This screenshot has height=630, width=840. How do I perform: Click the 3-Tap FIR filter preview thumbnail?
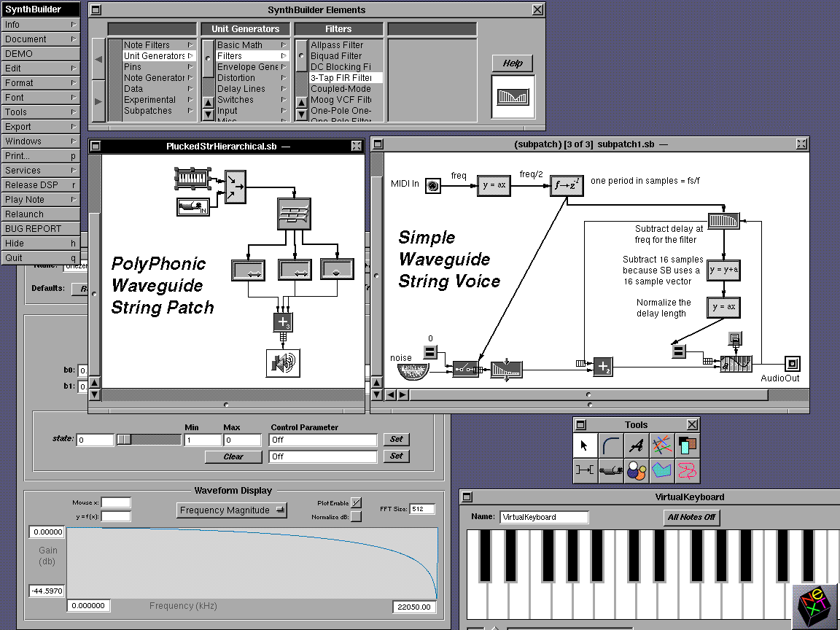(513, 97)
